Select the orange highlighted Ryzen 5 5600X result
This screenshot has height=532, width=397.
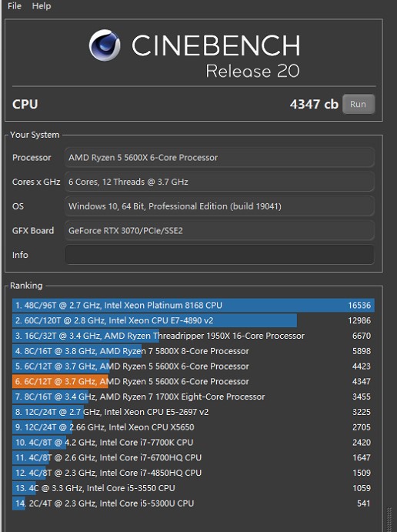coord(193,381)
